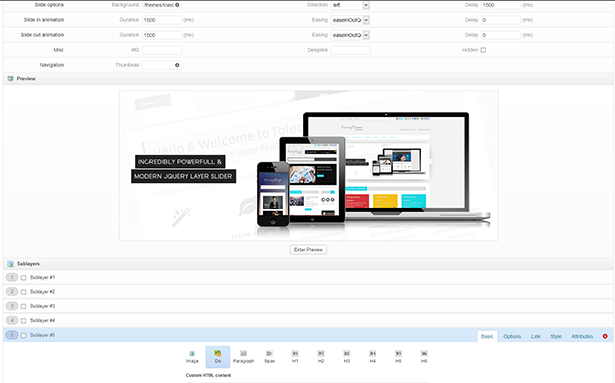Viewport: 615px width, 383px height.
Task: Click the Misc #ID input field
Action: point(162,50)
